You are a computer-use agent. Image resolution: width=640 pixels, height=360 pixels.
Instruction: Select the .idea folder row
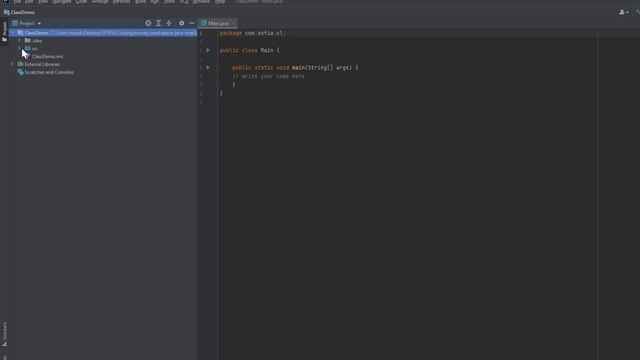click(103, 41)
